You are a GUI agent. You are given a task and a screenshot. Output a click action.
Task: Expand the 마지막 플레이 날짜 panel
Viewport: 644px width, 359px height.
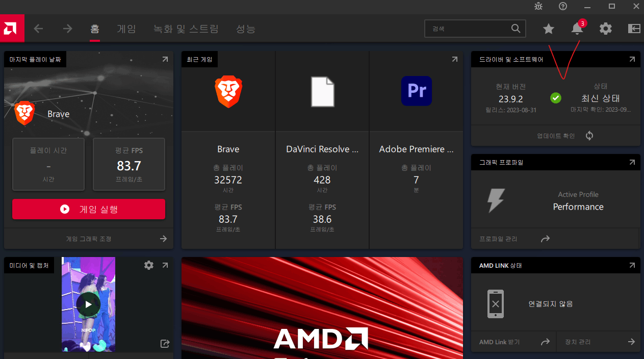[x=165, y=60]
